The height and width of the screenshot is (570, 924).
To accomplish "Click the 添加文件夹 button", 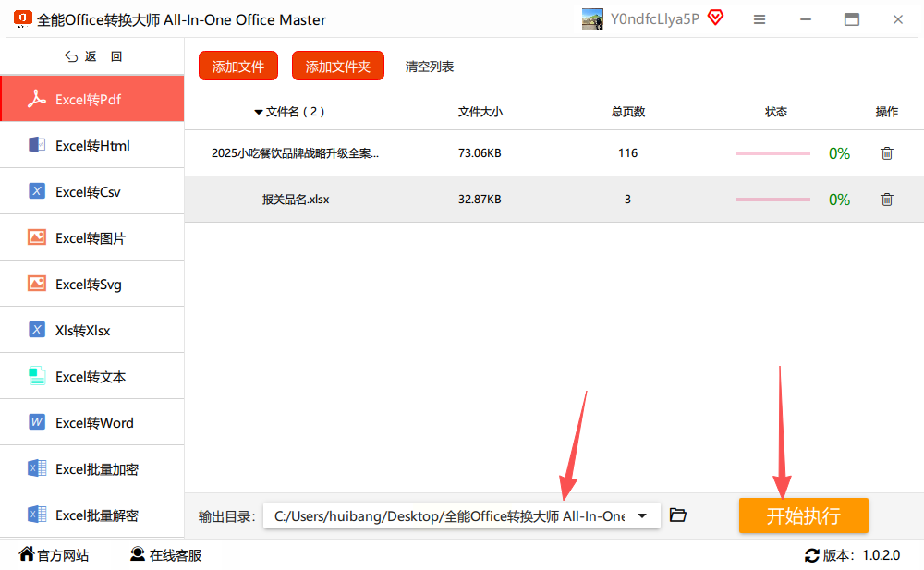I will (x=337, y=66).
